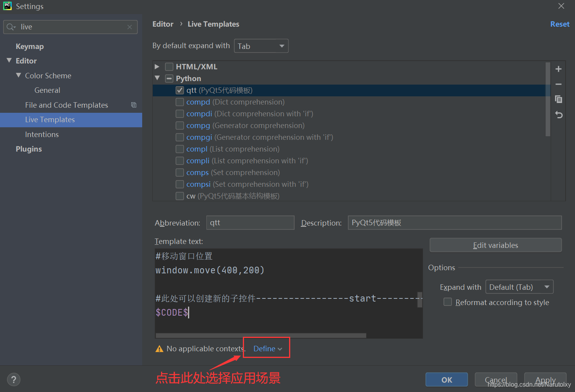Expand the HTML/XML template group
Image resolution: width=575 pixels, height=392 pixels.
157,67
